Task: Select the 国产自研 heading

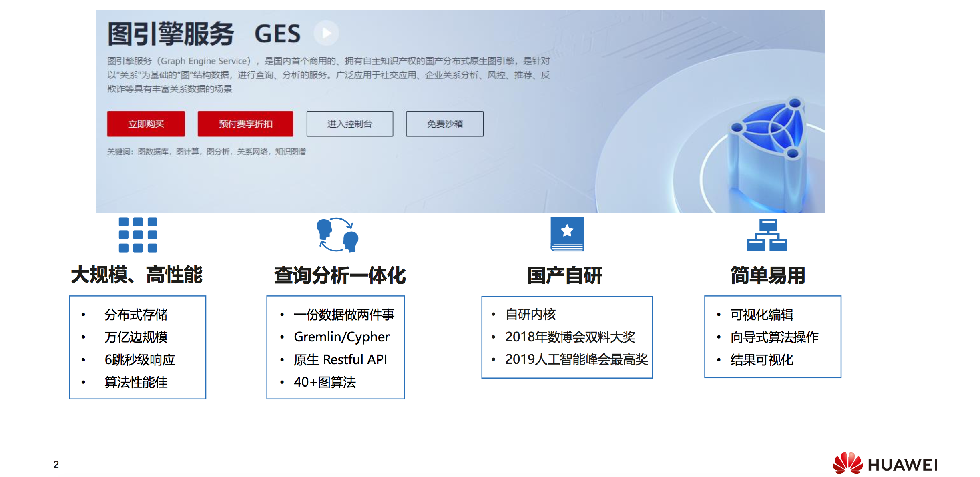Action: [564, 276]
